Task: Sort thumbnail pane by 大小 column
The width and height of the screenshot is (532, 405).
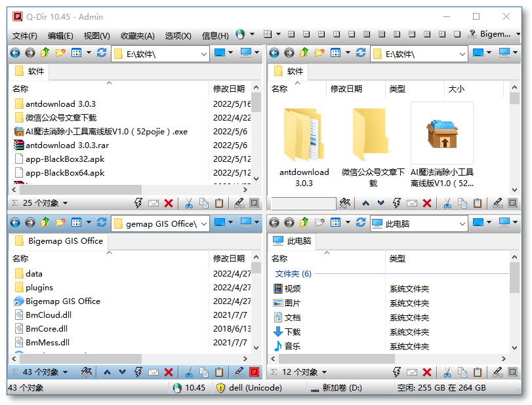Action: pyautogui.click(x=456, y=88)
